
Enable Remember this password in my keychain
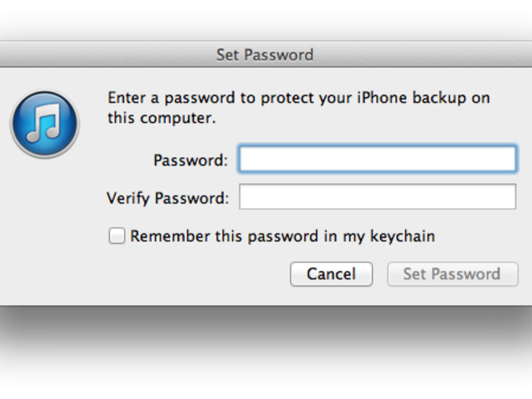[x=117, y=235]
